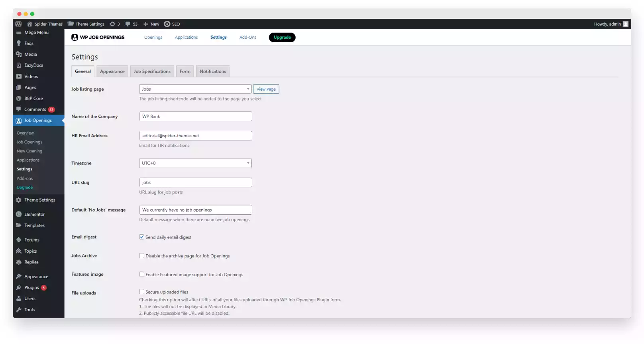Edit the Default 'No Jobs' message field
Viewport: 644px width, 344px height.
pos(196,210)
